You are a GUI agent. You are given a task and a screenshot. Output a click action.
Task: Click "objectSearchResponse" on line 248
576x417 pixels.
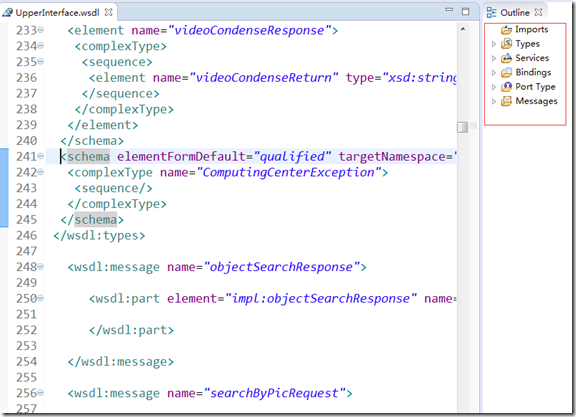click(281, 267)
